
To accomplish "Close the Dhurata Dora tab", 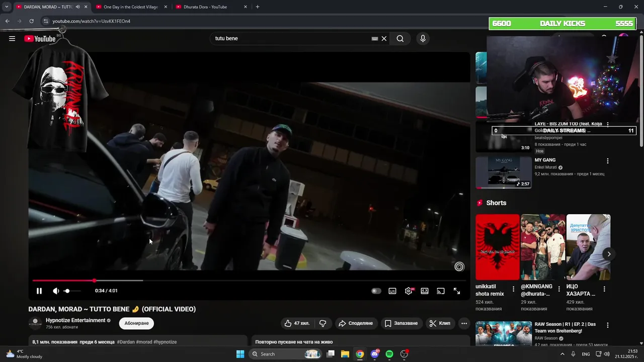I will 246,7.
